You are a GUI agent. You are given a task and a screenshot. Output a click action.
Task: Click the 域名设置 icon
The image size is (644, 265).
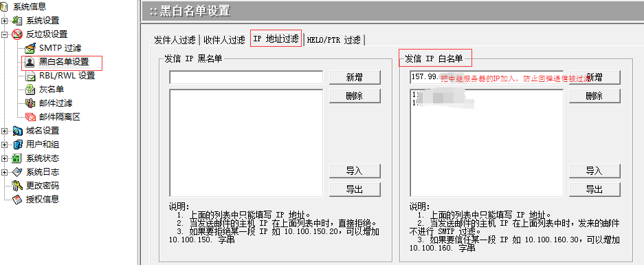[18, 131]
